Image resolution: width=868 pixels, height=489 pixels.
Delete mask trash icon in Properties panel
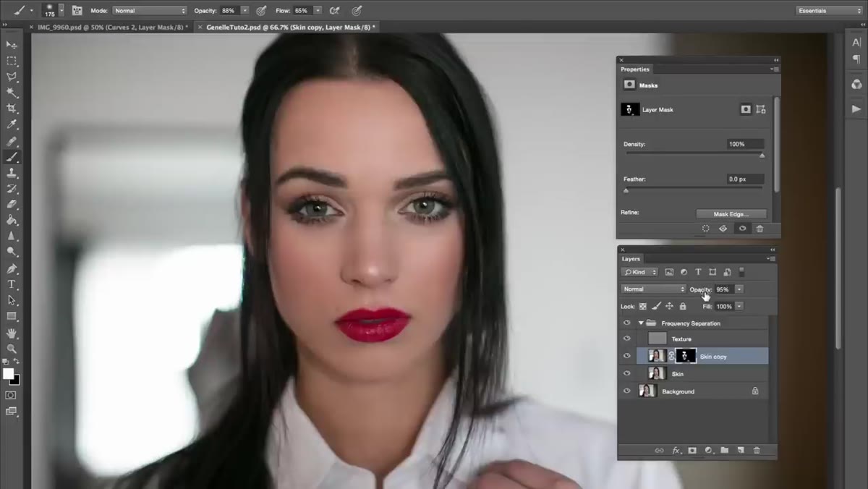[759, 229]
